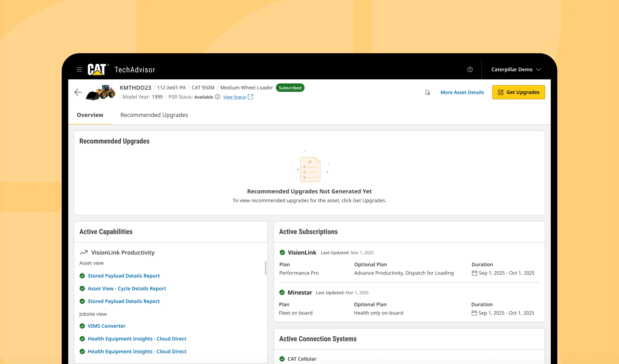Screen dimensions: 619x364
Task: Click the 'Jobsite view' label
Action: 93,314
